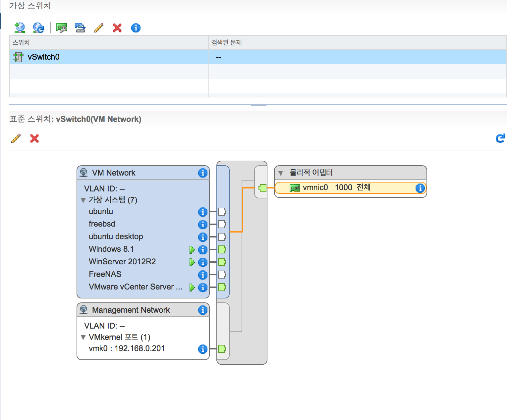
Task: Click the top toolbar pencil edit icon
Action: (x=99, y=28)
